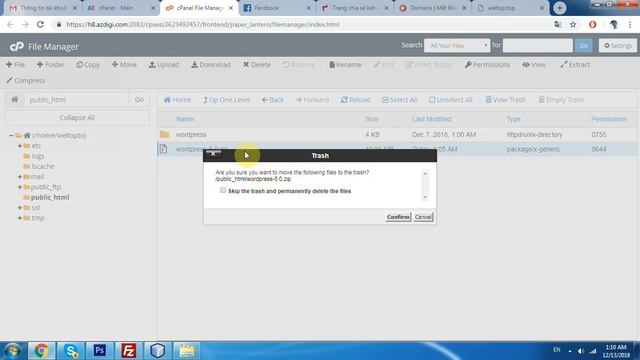This screenshot has height=360, width=640.
Task: Sort by the Permissions column header
Action: tap(609, 119)
